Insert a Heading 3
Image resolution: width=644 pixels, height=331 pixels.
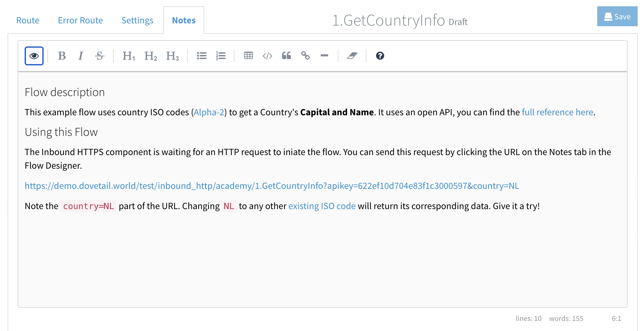(x=173, y=56)
